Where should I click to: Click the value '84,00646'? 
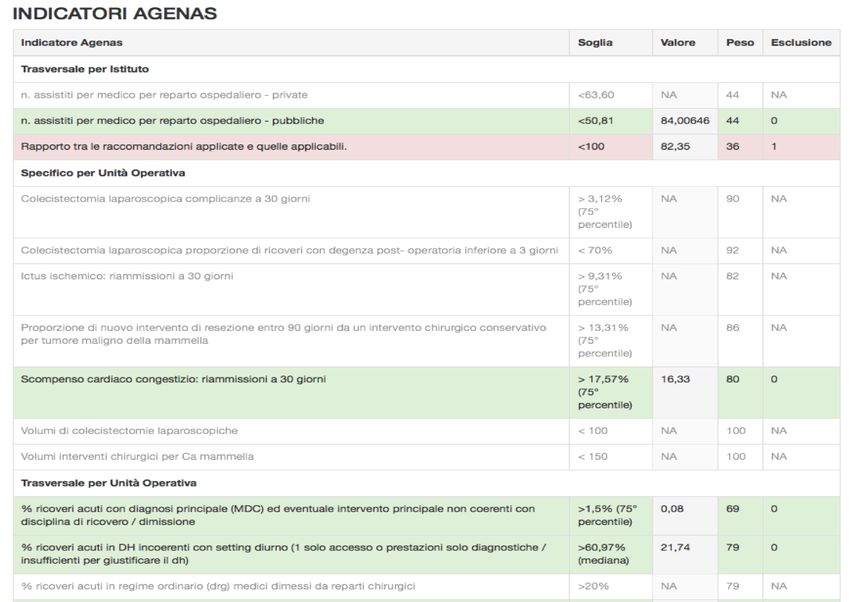(x=685, y=121)
